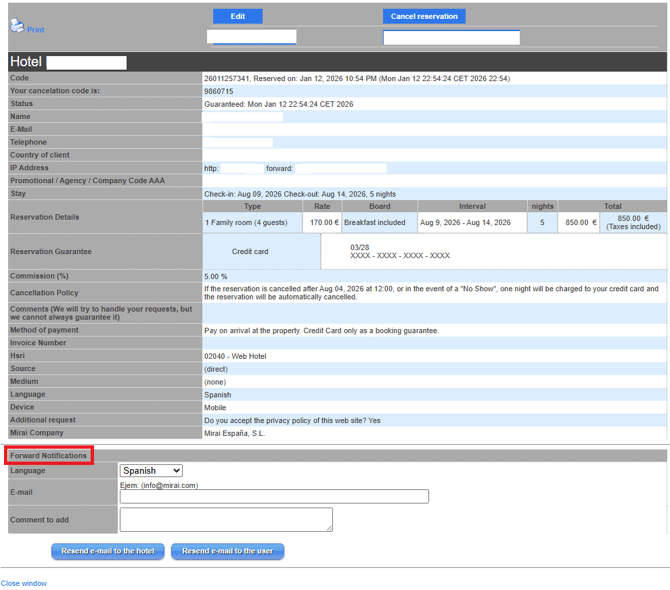
Task: Click the 1 Family room (4 guests) cell
Action: coord(252,223)
